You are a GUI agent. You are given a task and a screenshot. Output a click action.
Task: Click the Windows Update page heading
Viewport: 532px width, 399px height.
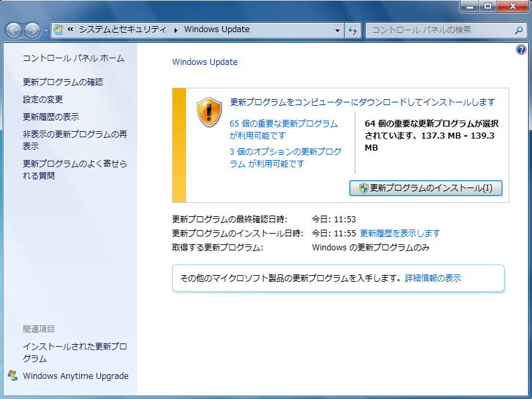205,62
